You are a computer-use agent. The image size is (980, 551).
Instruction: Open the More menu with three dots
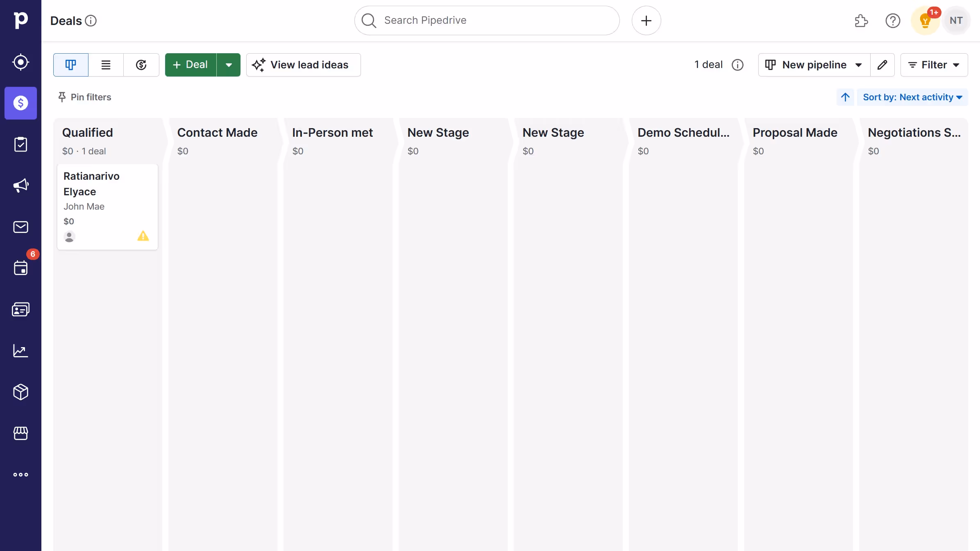point(20,474)
